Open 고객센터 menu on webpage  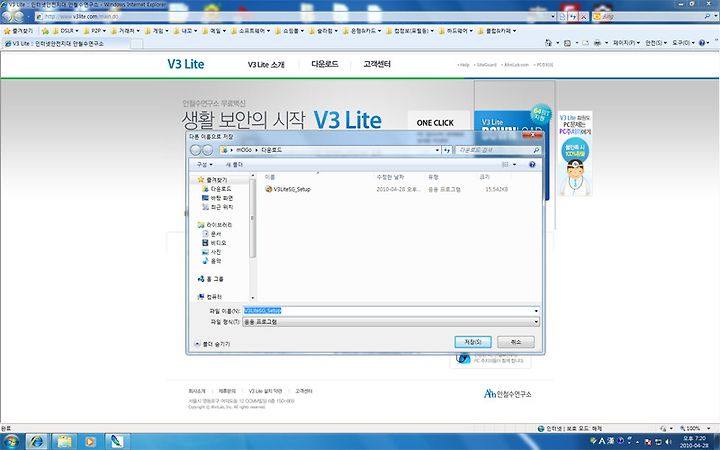[x=377, y=64]
